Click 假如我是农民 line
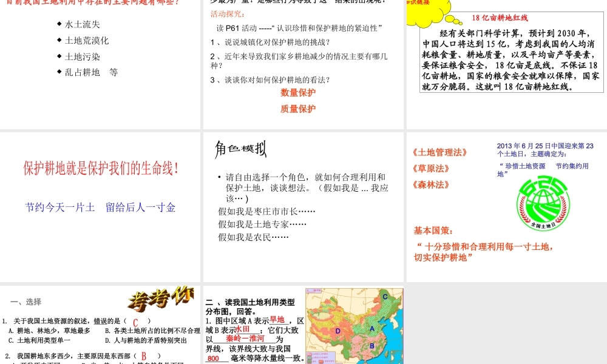 click(x=253, y=237)
